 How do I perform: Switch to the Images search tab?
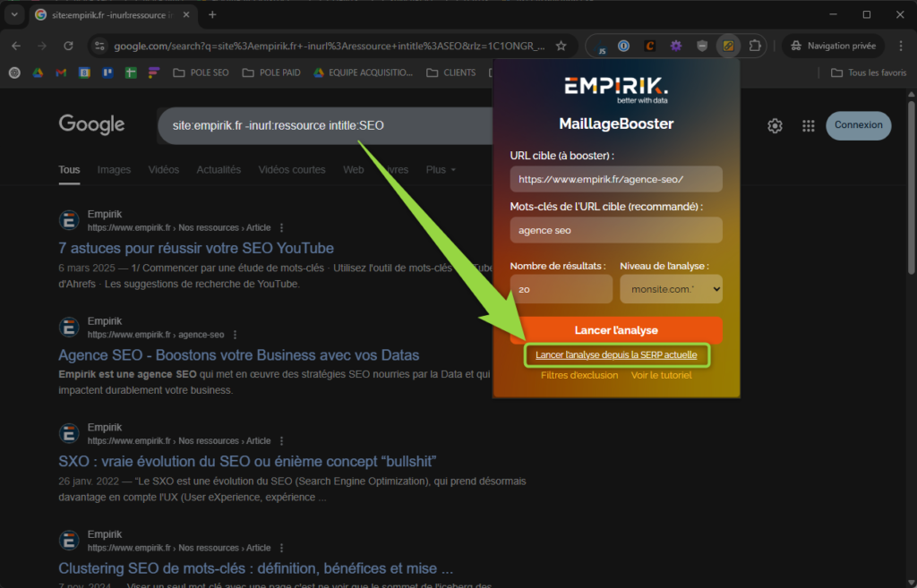(x=114, y=169)
